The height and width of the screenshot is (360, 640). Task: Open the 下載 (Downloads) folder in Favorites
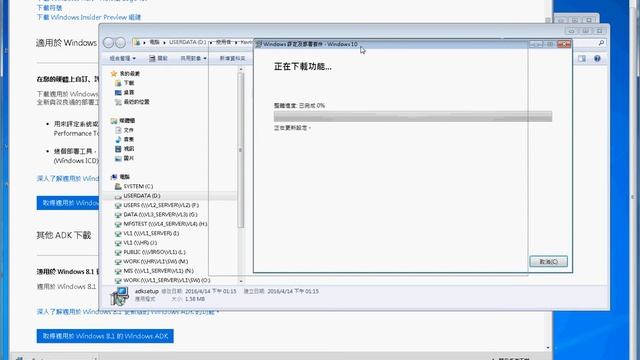click(x=129, y=83)
